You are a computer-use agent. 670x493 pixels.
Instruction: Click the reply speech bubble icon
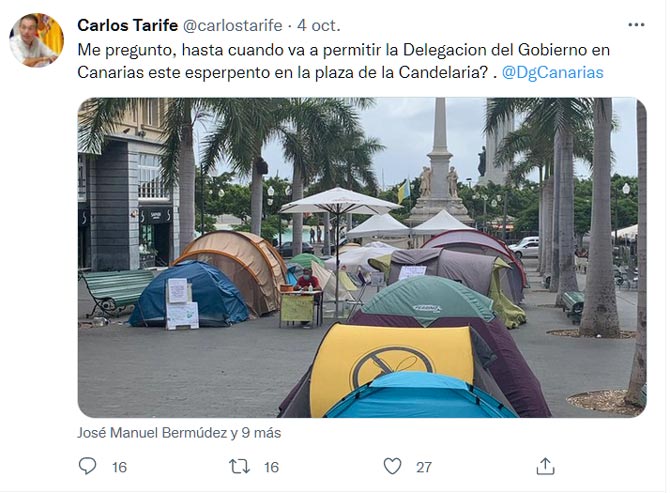click(x=88, y=466)
